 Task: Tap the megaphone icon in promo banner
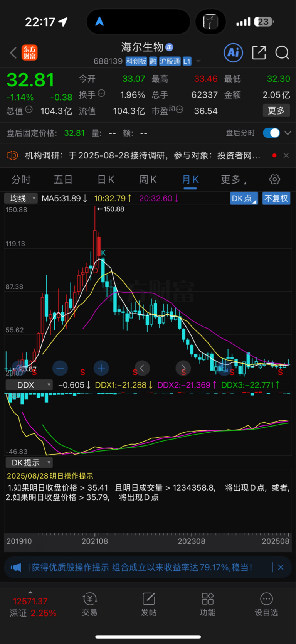point(16,567)
